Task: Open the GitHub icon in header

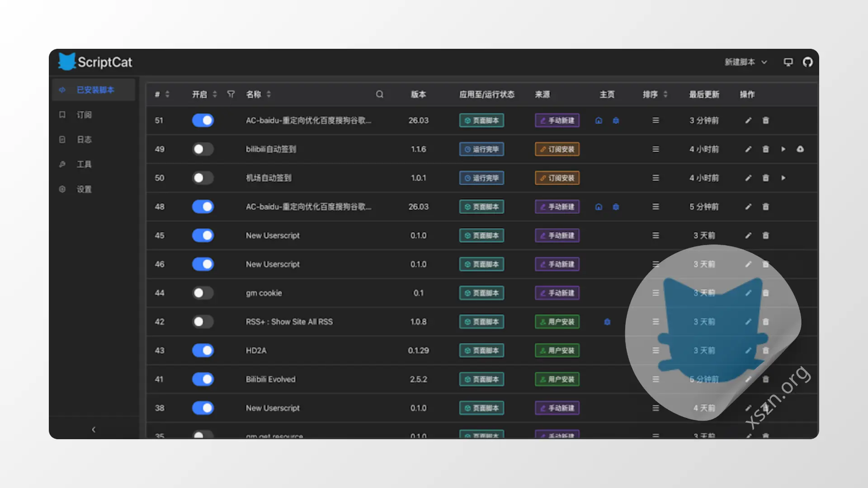Action: (807, 62)
